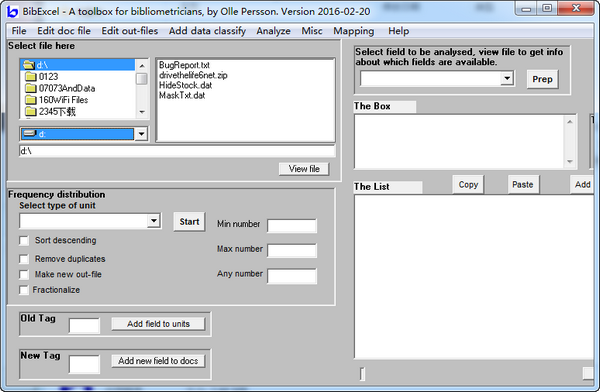Click the Prep button
The height and width of the screenshot is (392, 600).
pos(542,79)
